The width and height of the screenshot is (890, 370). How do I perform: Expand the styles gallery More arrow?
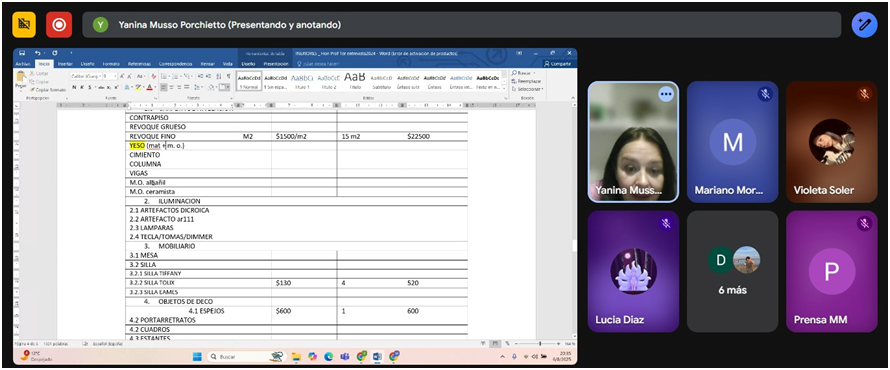[504, 89]
